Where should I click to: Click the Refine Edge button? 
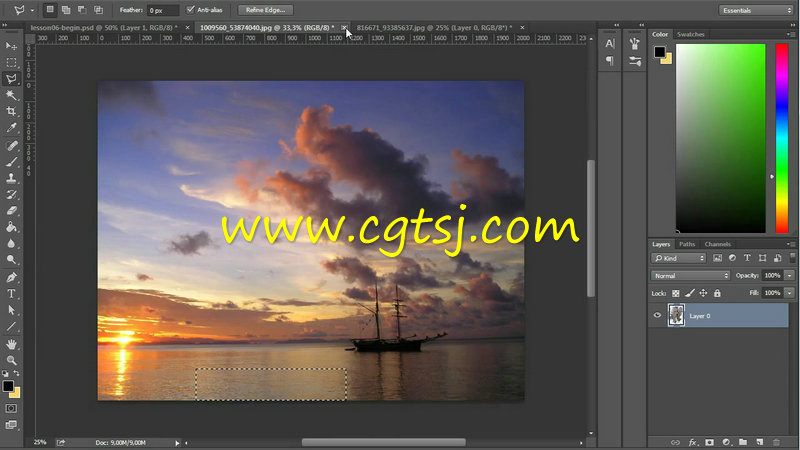[x=265, y=10]
